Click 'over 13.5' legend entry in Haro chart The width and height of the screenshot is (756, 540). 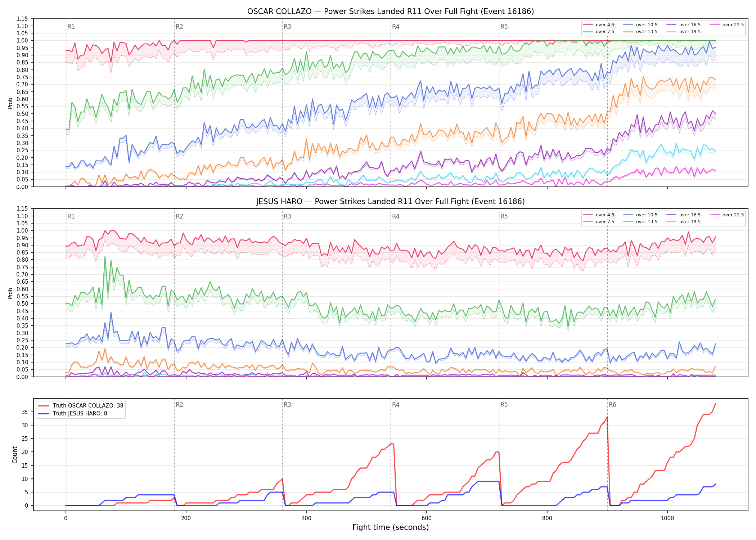coord(640,222)
